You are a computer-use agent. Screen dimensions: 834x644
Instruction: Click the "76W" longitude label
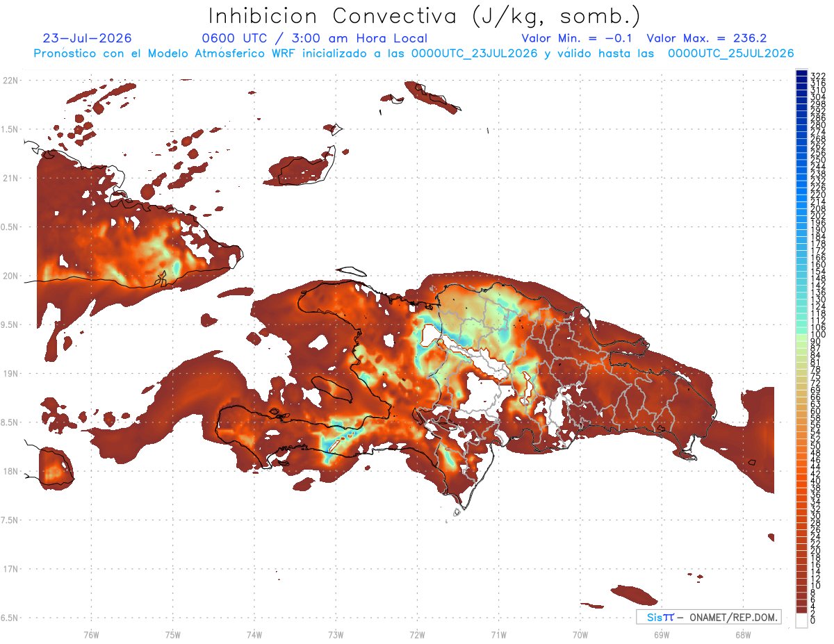point(92,634)
